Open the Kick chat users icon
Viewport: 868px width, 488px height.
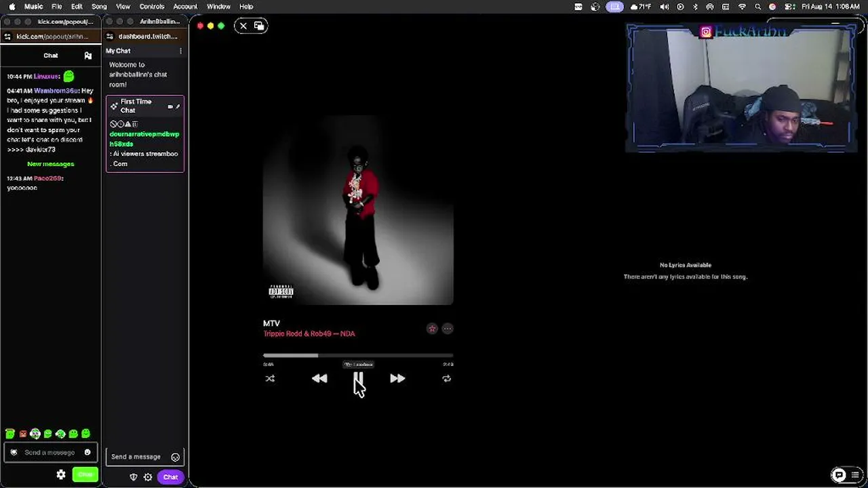pyautogui.click(x=87, y=56)
